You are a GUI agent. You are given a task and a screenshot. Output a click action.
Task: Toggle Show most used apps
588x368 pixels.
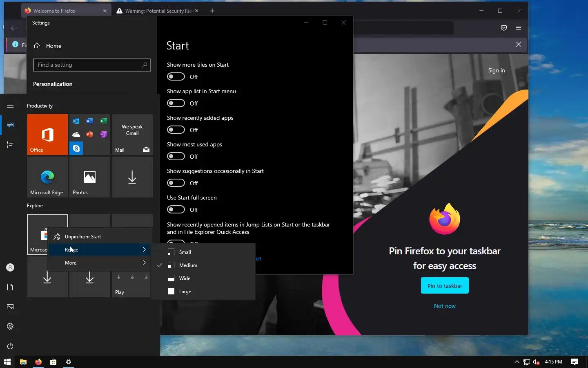(176, 156)
